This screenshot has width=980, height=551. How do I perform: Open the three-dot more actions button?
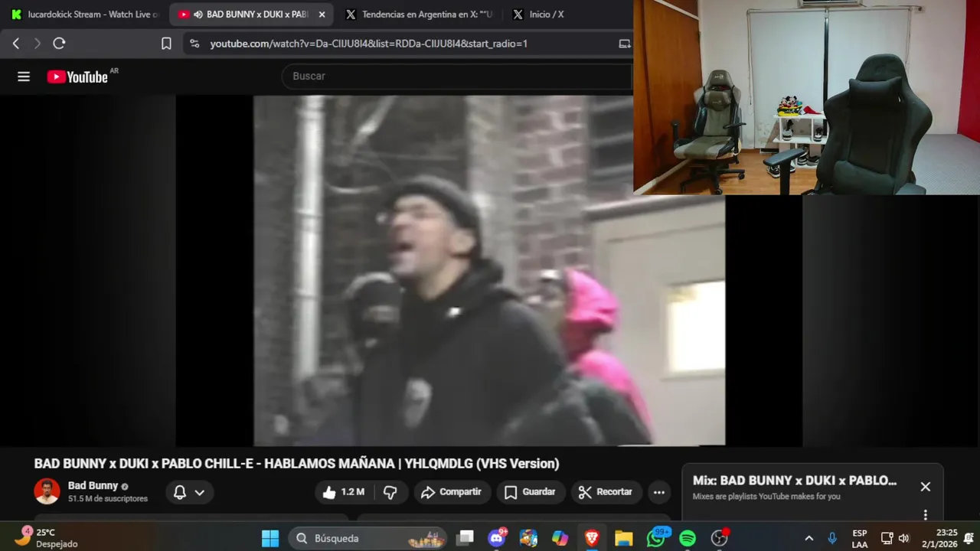click(x=659, y=492)
